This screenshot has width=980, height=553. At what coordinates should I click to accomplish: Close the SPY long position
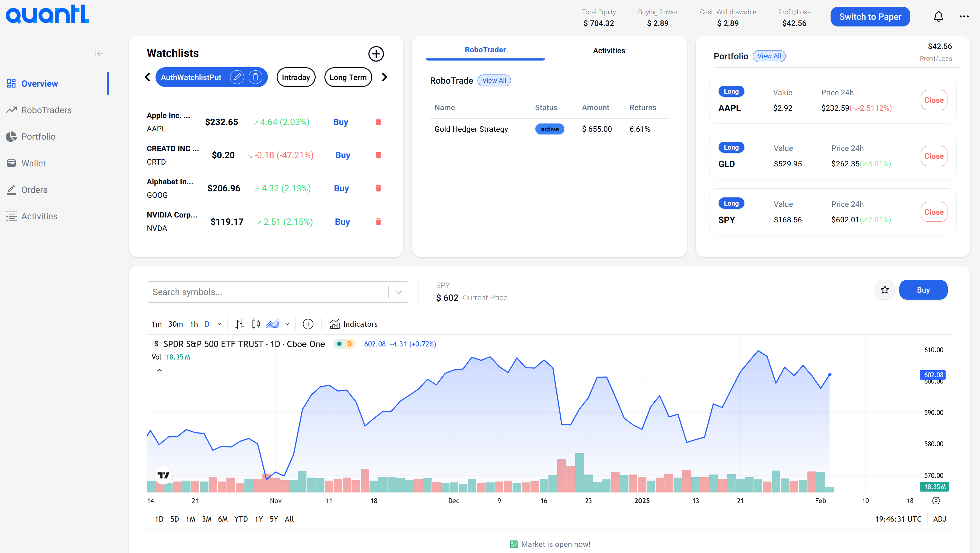pos(934,212)
